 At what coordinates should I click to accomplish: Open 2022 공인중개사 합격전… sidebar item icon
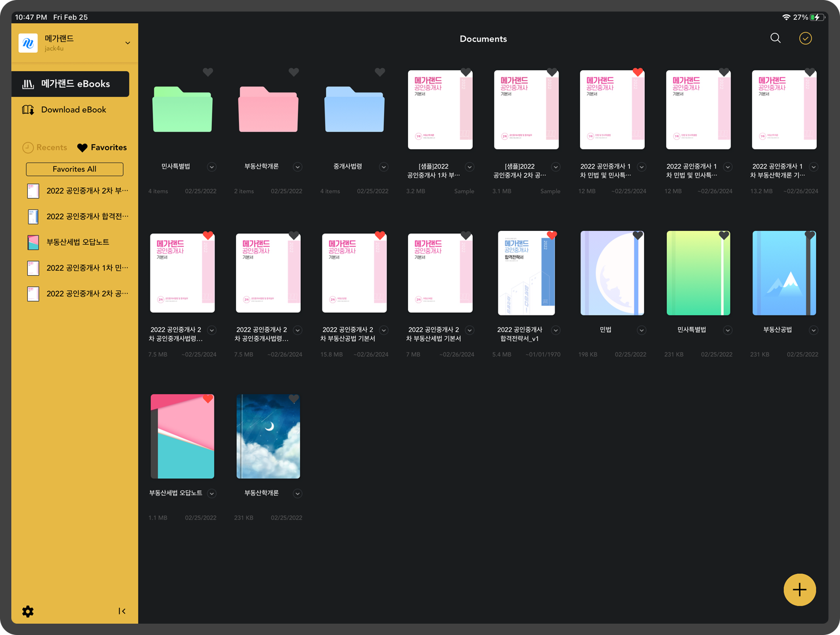coord(33,216)
